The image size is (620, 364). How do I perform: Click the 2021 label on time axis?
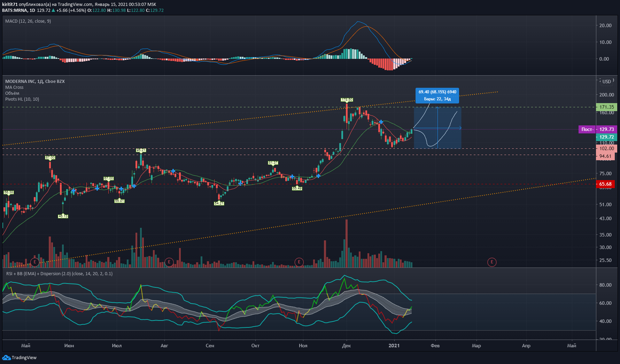click(394, 346)
